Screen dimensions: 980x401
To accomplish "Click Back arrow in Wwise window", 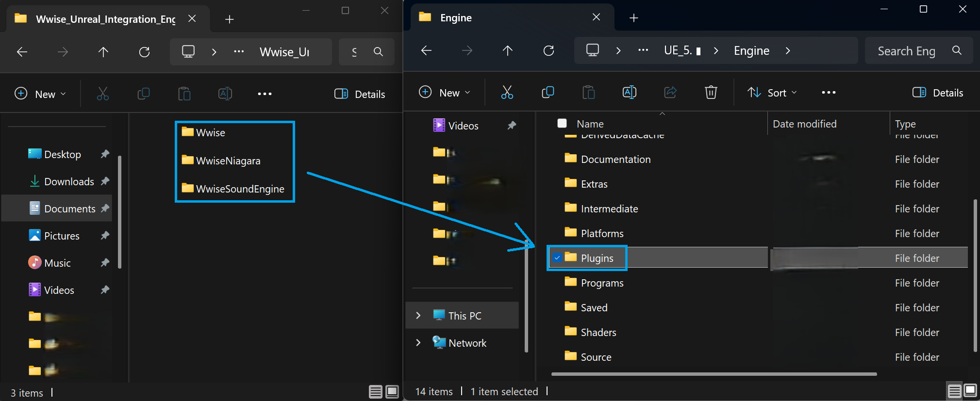I will tap(22, 52).
